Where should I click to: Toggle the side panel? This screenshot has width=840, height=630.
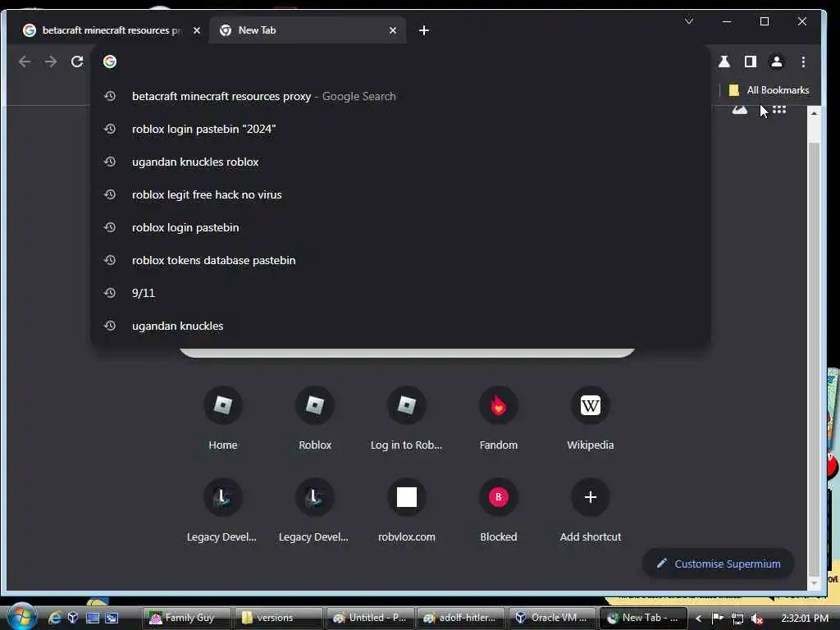point(751,62)
